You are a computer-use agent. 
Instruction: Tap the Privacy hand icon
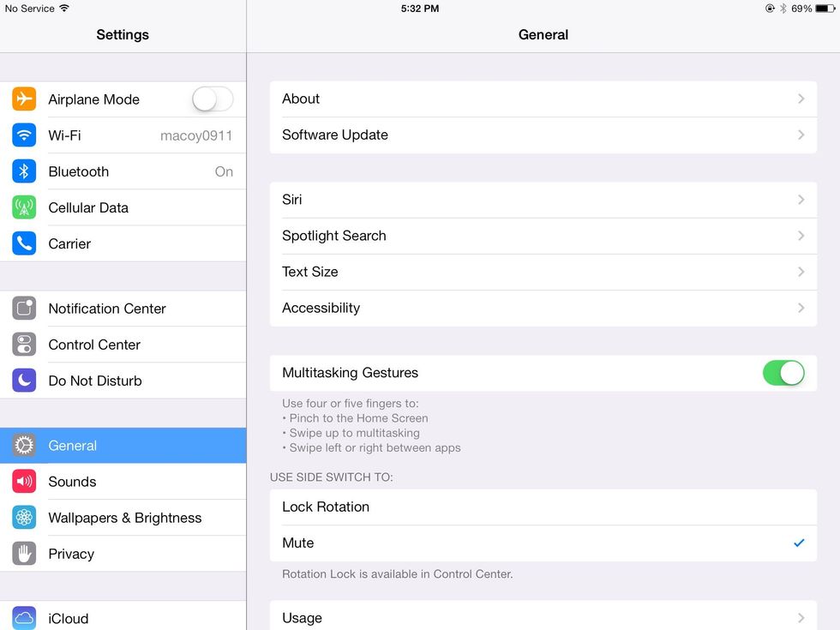click(x=24, y=554)
